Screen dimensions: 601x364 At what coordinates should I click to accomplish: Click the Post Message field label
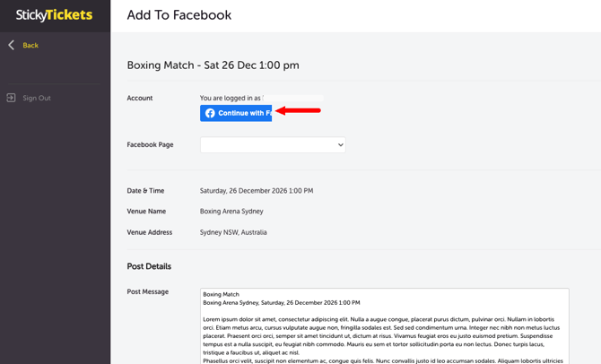[x=148, y=291]
